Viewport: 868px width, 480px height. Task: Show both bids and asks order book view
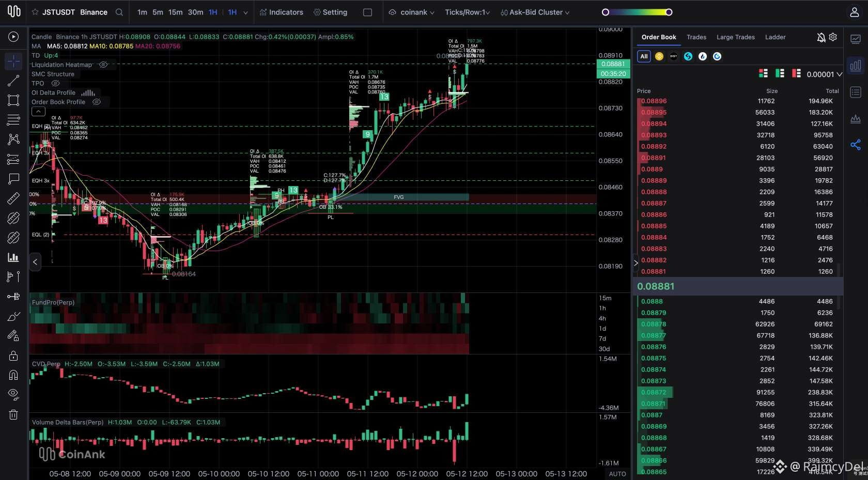pyautogui.click(x=763, y=74)
